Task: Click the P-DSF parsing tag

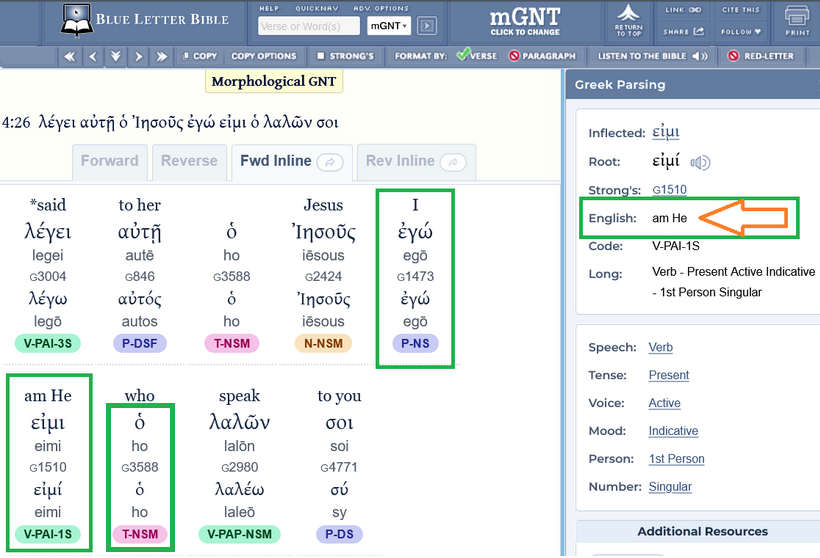Action: pyautogui.click(x=140, y=344)
